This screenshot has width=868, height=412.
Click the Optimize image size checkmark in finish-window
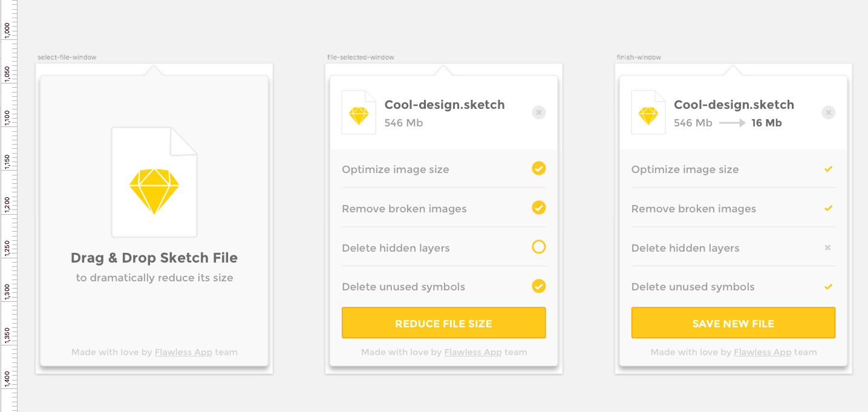828,169
